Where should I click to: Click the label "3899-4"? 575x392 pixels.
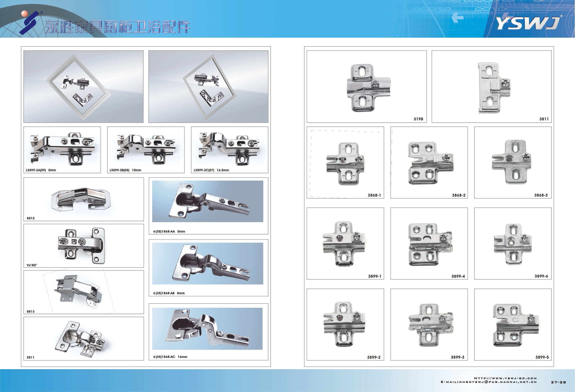click(x=458, y=276)
